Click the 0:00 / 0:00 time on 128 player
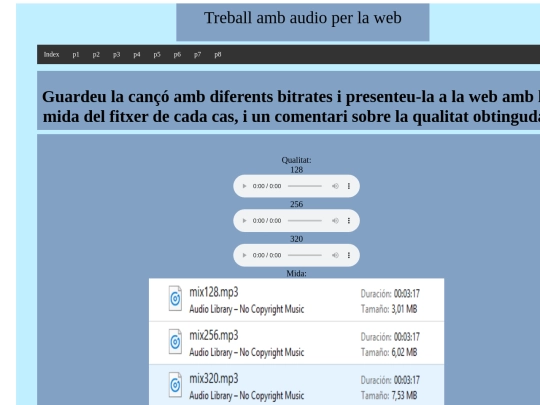This screenshot has height=405, width=540. [267, 186]
